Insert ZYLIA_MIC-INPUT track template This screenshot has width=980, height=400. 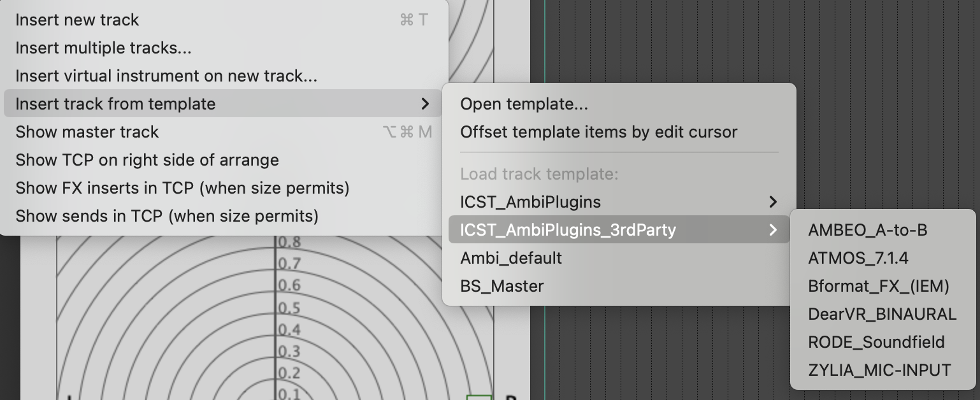tap(879, 370)
